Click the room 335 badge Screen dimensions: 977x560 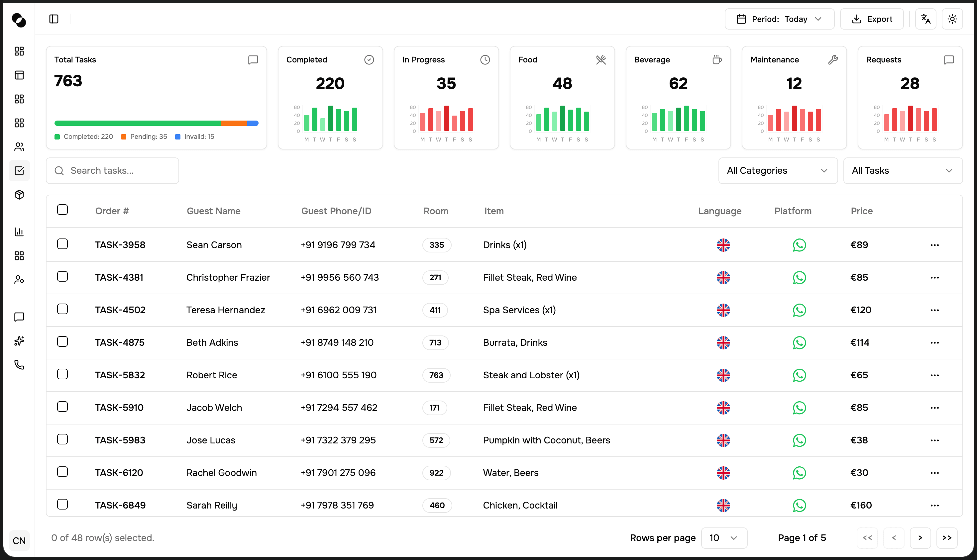point(436,245)
